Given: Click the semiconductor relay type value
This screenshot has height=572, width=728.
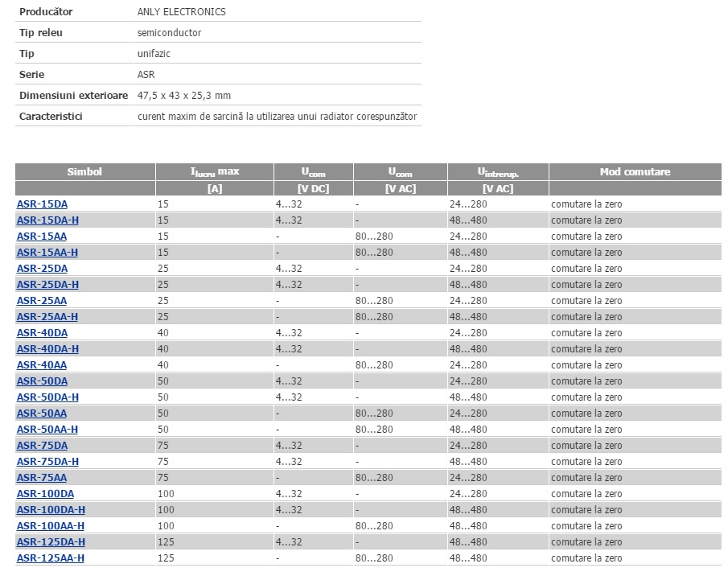Looking at the screenshot, I should pyautogui.click(x=170, y=33).
